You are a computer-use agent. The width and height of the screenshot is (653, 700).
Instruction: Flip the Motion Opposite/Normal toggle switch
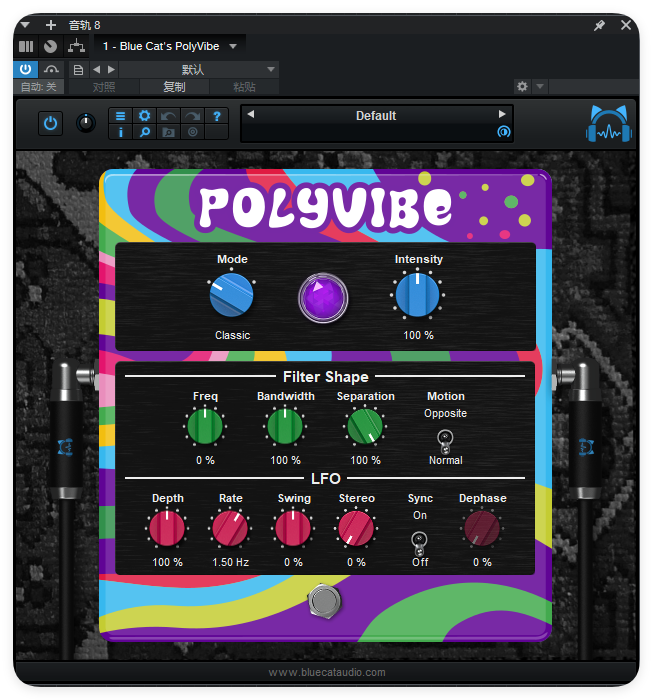coord(445,441)
